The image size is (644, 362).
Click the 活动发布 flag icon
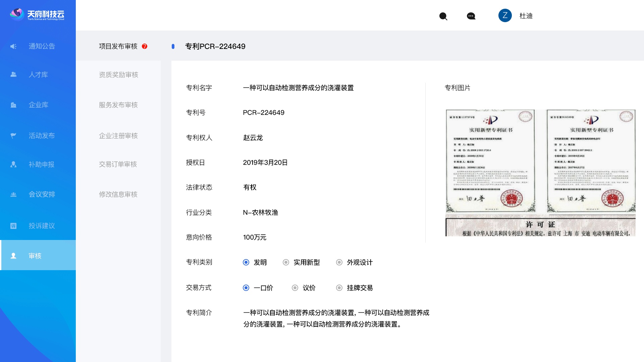tap(13, 135)
